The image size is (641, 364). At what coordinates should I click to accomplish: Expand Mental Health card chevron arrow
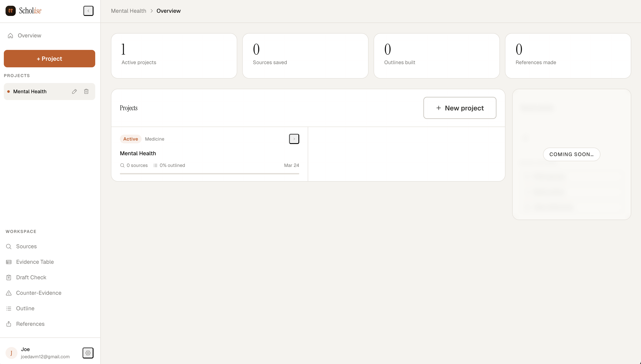pos(294,139)
